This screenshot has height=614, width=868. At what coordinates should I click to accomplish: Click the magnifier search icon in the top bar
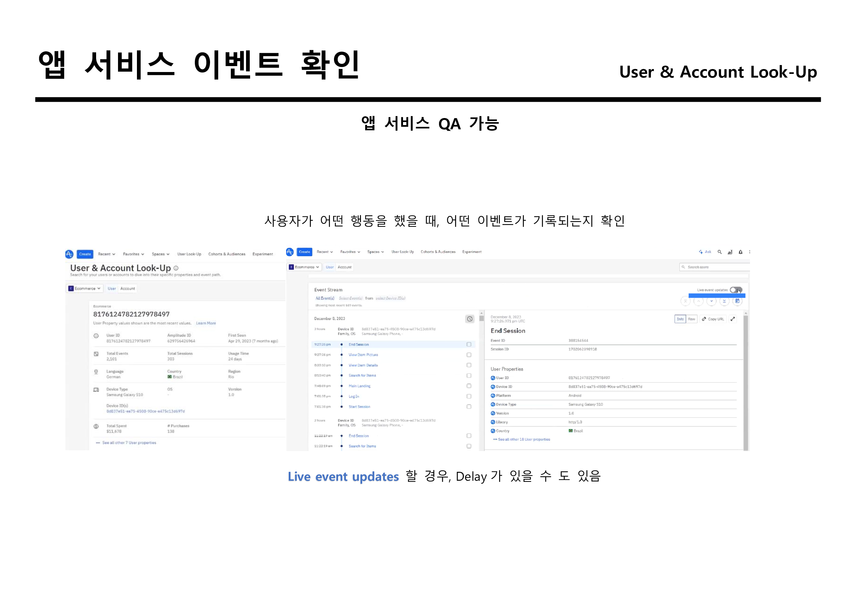coord(720,252)
